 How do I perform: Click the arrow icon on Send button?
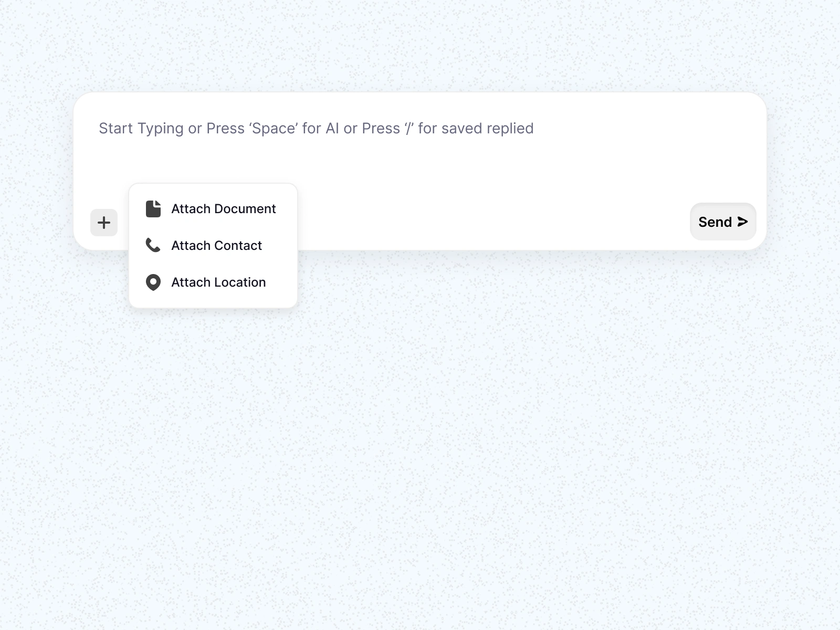742,222
